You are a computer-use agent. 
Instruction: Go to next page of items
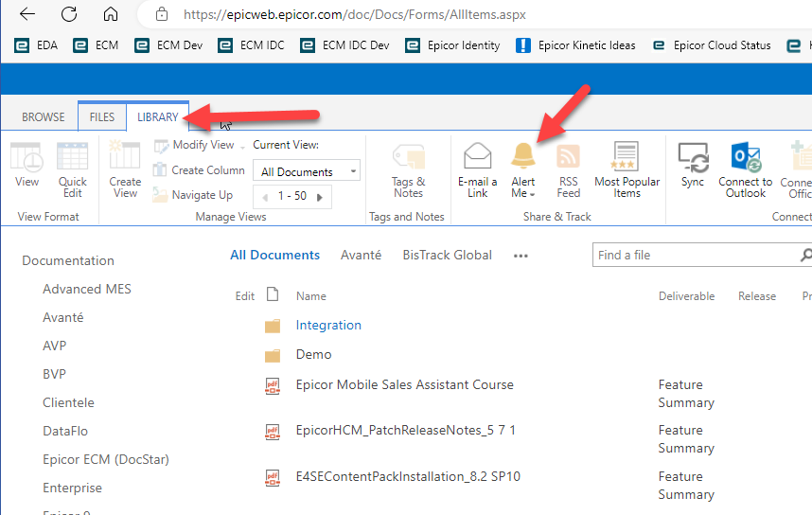coord(321,197)
